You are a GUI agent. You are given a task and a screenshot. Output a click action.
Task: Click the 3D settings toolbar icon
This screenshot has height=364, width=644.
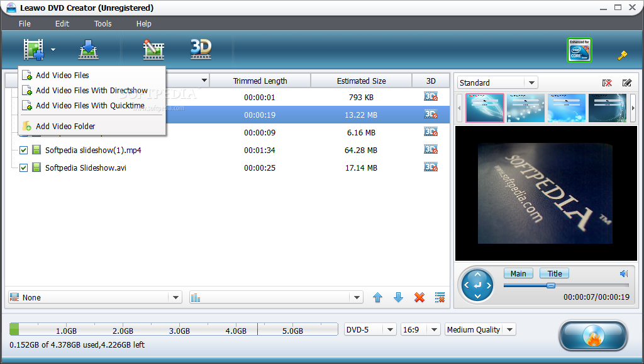201,49
